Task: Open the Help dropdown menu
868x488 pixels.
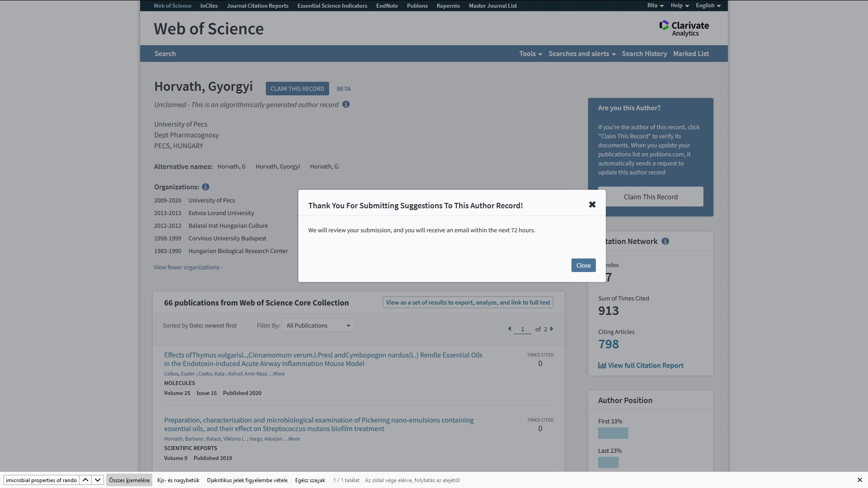Action: pos(679,5)
